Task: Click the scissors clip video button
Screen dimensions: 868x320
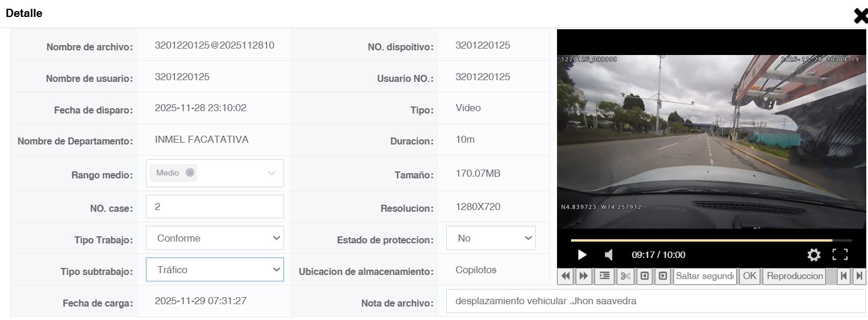Action: coord(626,276)
